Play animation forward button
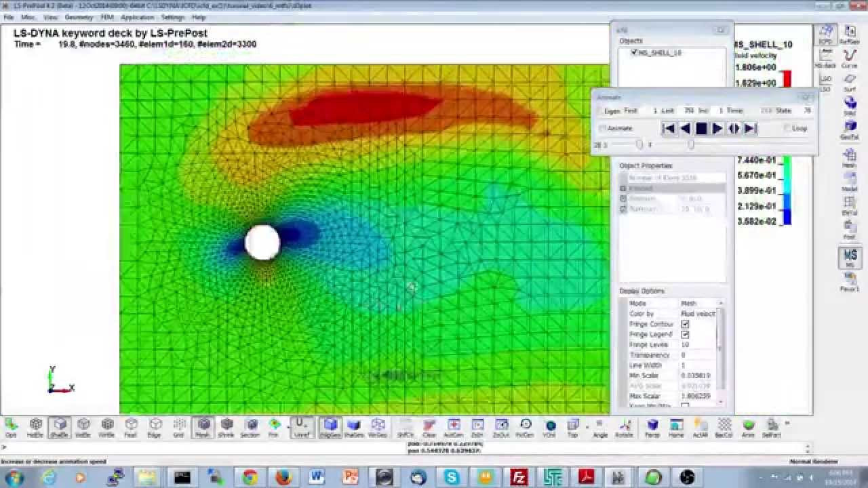Viewport: 868px width, 488px height. (x=717, y=128)
